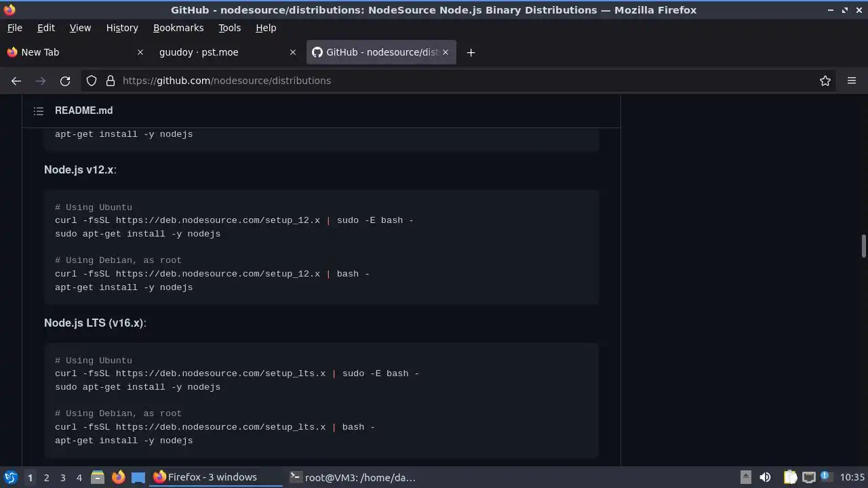The image size is (868, 488).
Task: Close the Firefox window
Action: [859, 10]
